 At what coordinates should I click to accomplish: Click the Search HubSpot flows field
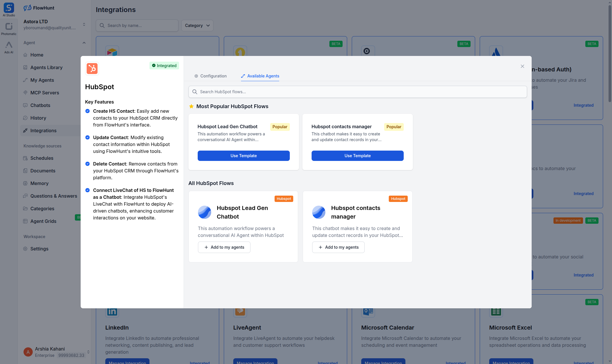click(x=357, y=92)
